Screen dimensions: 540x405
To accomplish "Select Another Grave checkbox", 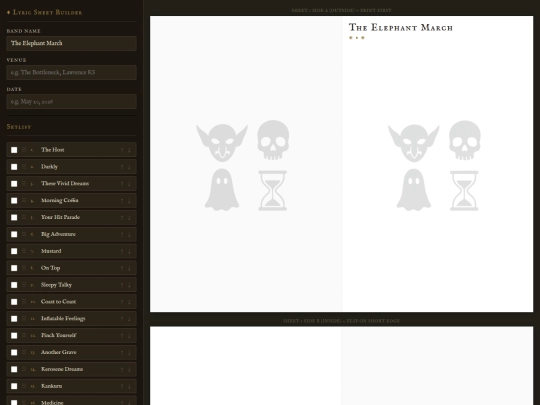I will [14, 352].
